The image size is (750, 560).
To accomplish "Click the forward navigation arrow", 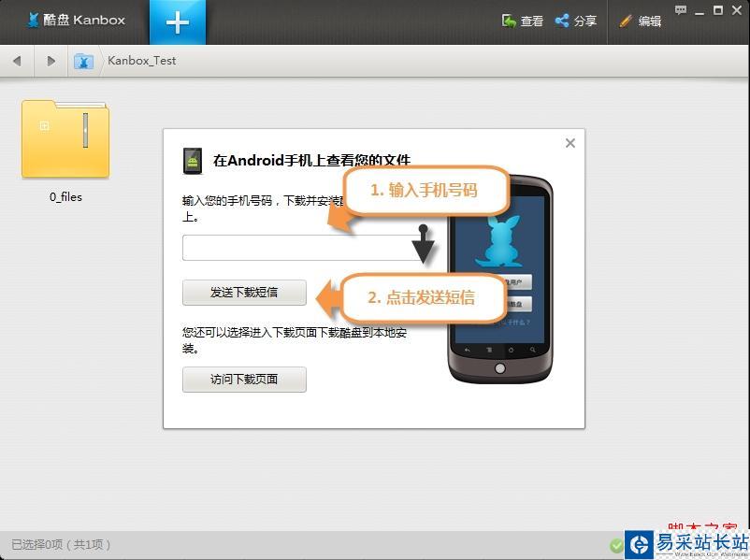I will 51,60.
